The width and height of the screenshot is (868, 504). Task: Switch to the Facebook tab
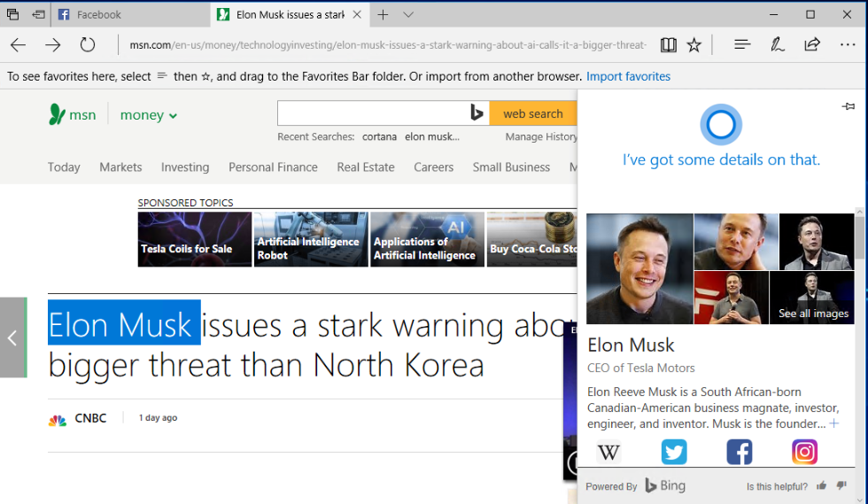click(x=131, y=14)
